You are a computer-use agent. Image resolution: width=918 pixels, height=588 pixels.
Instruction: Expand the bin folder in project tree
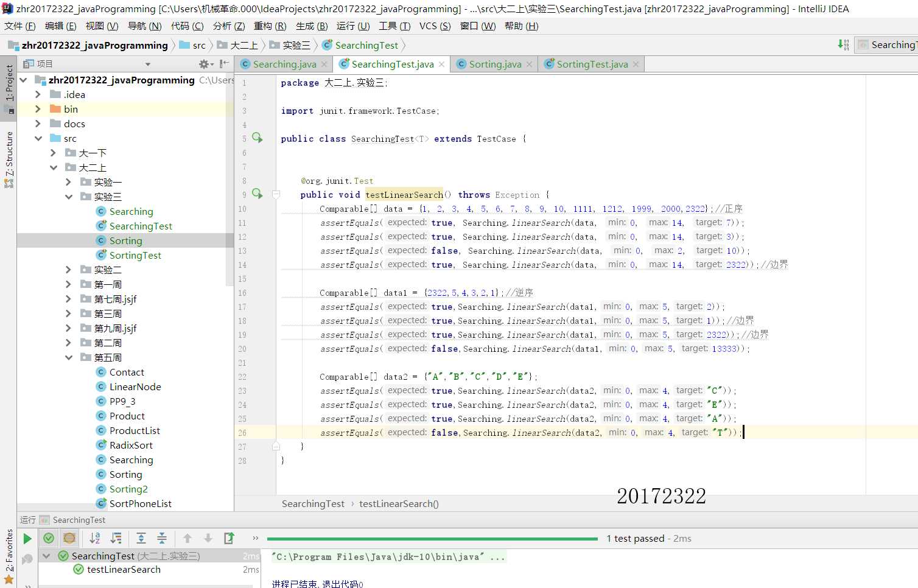tap(38, 109)
